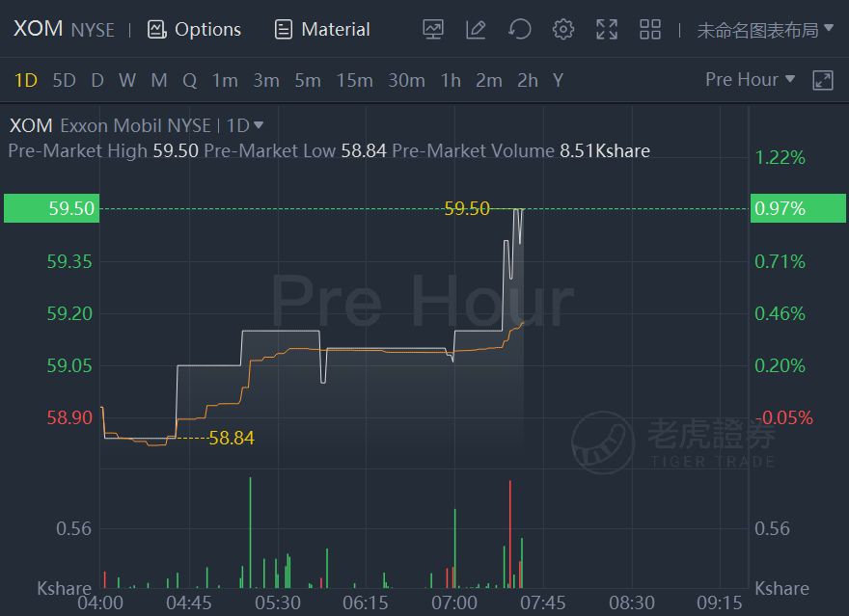Click the yellow 58.84 low marker label
The image size is (849, 616).
point(232,438)
